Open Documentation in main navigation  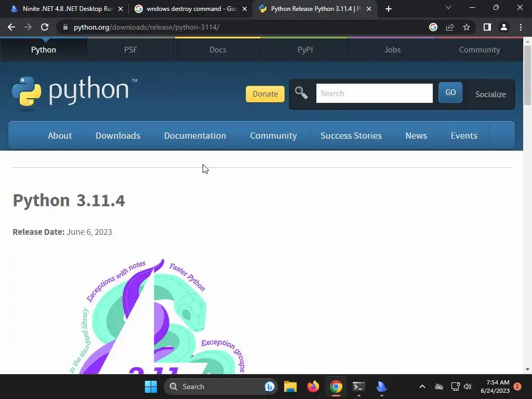click(195, 136)
